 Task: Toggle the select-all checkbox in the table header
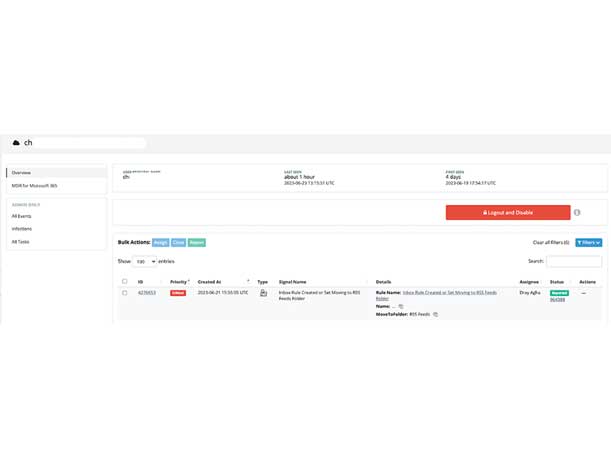click(125, 282)
